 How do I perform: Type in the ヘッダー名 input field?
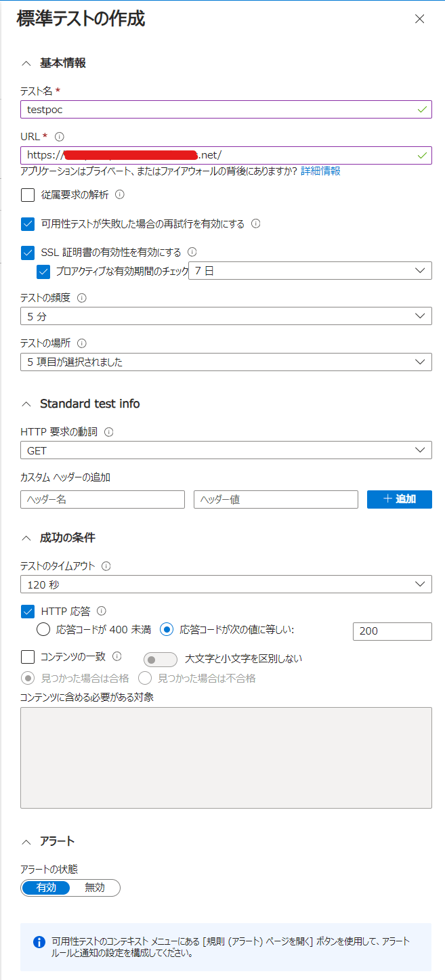[x=102, y=499]
